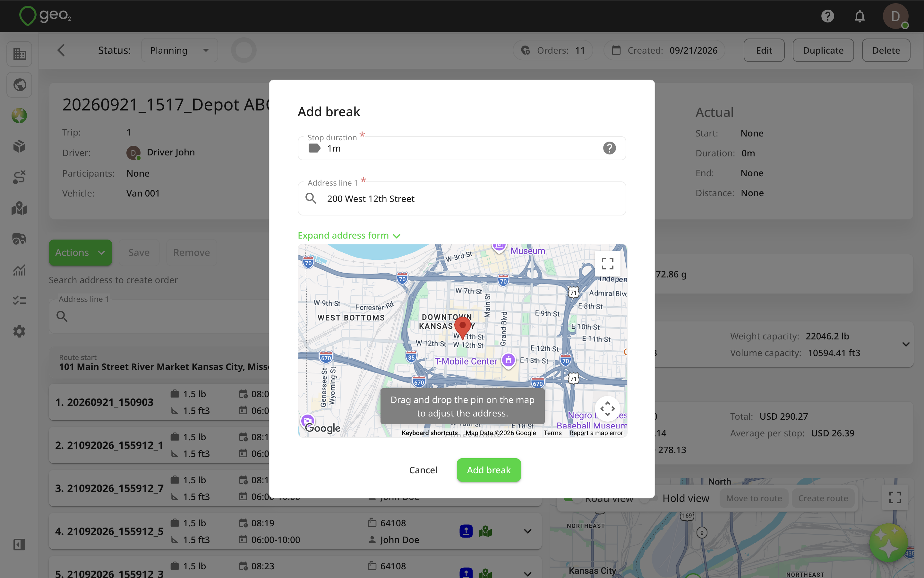The width and height of the screenshot is (924, 578).
Task: Expand the weight capacity panel chevron
Action: click(x=905, y=345)
